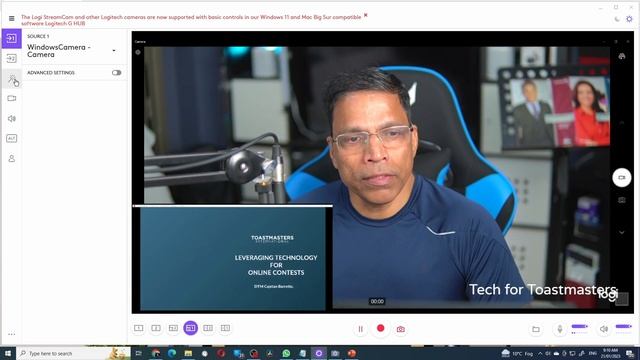Switch to photo mode in Camera app
This screenshot has height=360, width=640.
pos(622,200)
